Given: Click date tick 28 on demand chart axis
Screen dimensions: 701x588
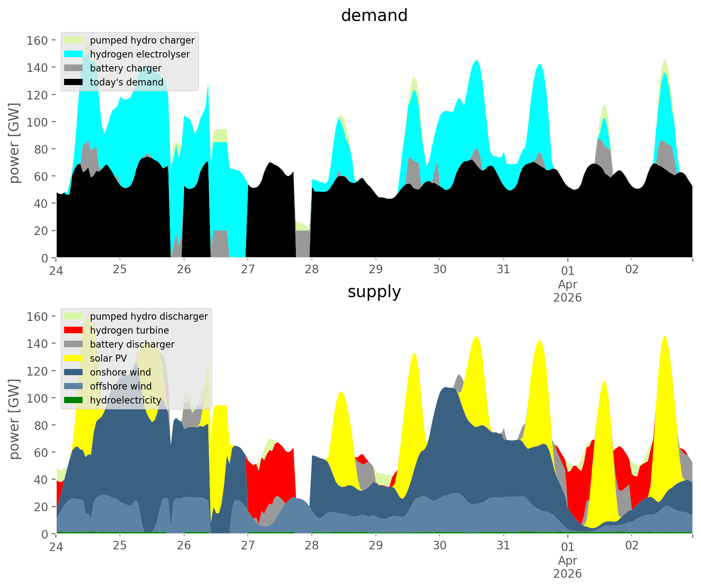Looking at the screenshot, I should pyautogui.click(x=311, y=270).
